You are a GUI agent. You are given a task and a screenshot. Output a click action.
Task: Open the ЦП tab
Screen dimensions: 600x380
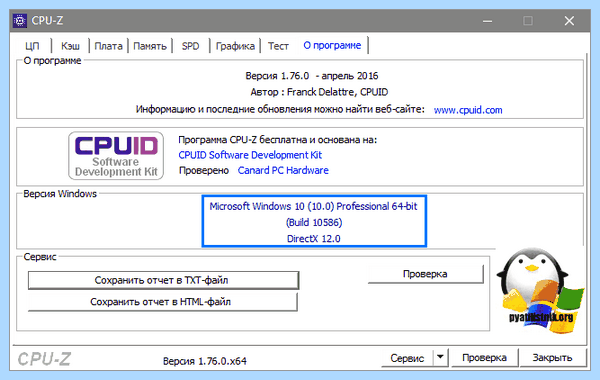(32, 46)
